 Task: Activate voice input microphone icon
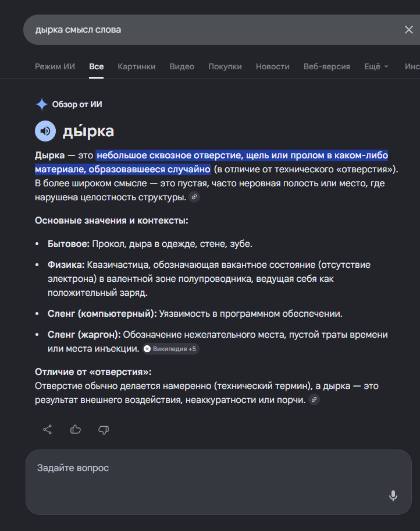coord(393,496)
